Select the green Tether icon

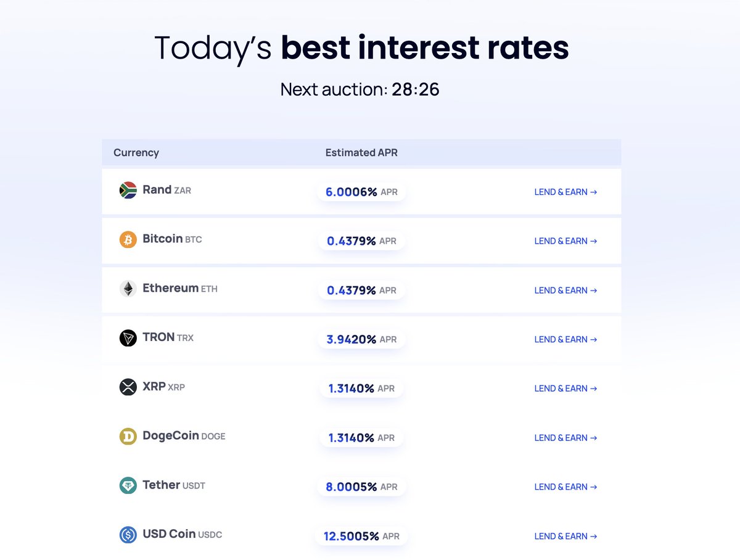(x=128, y=485)
